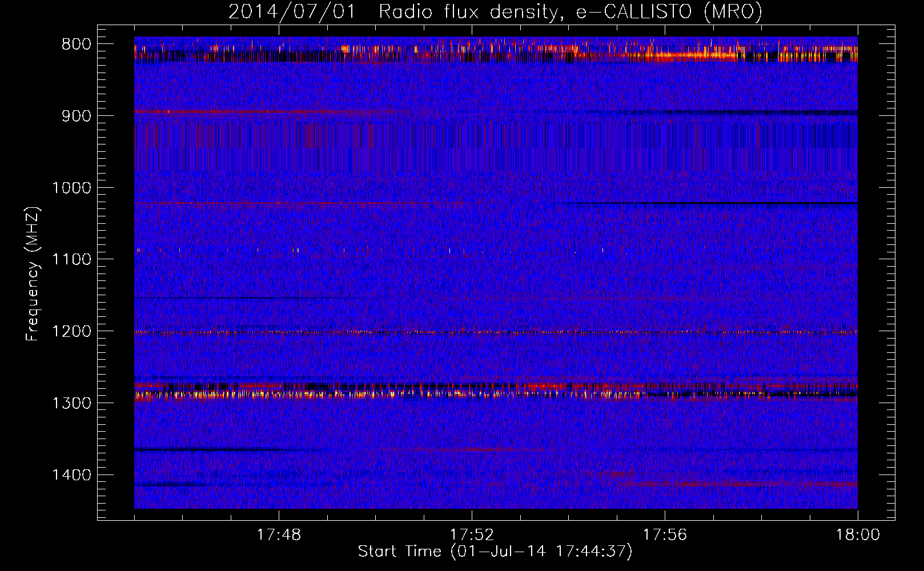The image size is (924, 571).
Task: Select the 1300 frequency tick label
Action: point(71,403)
